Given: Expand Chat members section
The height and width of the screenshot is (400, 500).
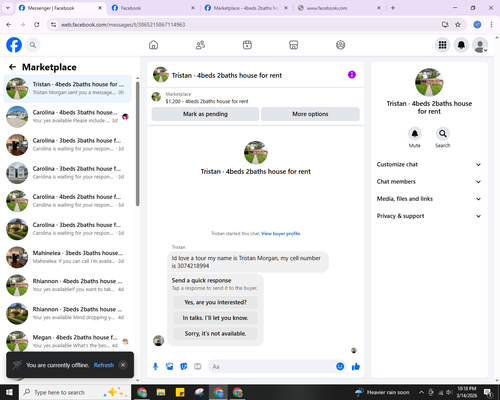Looking at the screenshot, I should click(x=429, y=182).
